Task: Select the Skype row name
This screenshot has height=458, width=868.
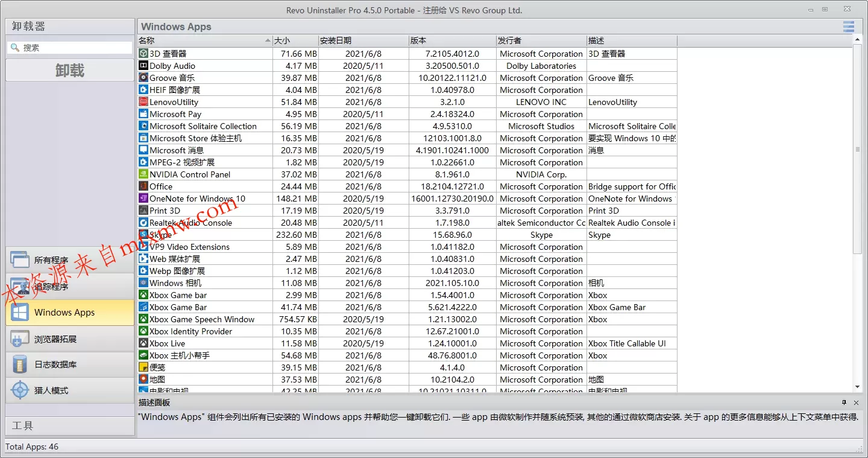Action: point(160,235)
